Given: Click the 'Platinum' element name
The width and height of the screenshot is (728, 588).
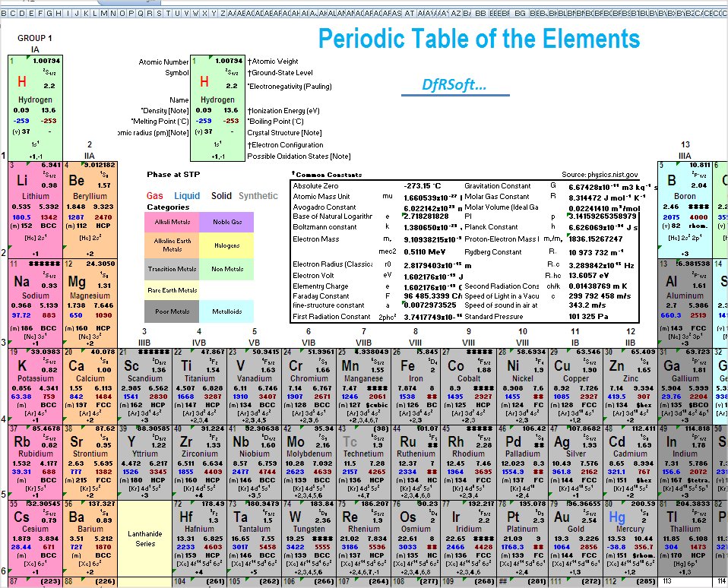Looking at the screenshot, I should 522,529.
